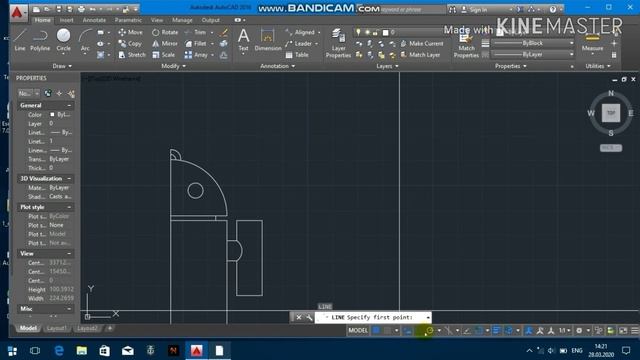This screenshot has width=640, height=360.
Task: Select the Polyline tool
Action: click(x=40, y=40)
